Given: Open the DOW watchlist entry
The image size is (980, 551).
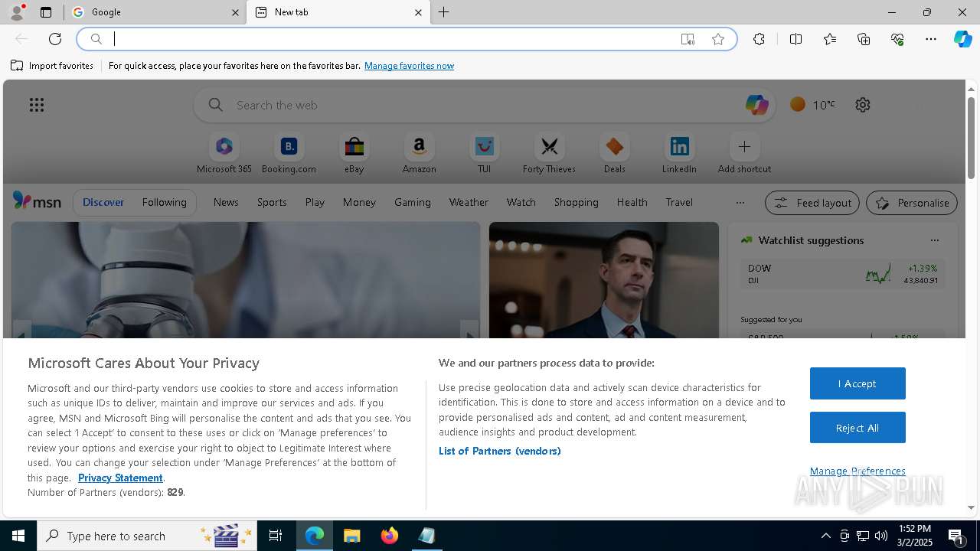Looking at the screenshot, I should pos(842,274).
